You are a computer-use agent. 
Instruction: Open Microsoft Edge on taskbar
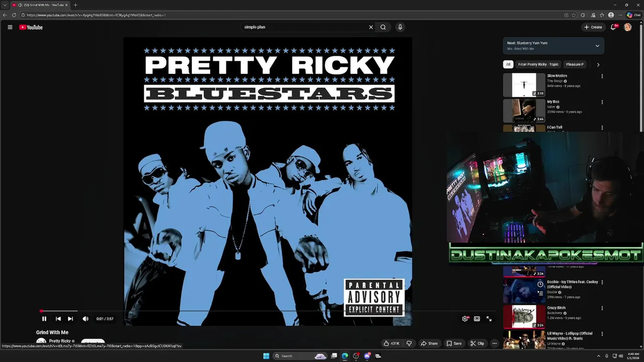(x=345, y=356)
